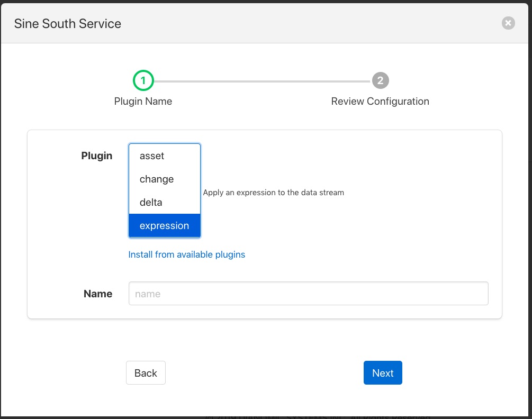Select the Plugin Name step label
The width and height of the screenshot is (532, 419).
point(143,101)
